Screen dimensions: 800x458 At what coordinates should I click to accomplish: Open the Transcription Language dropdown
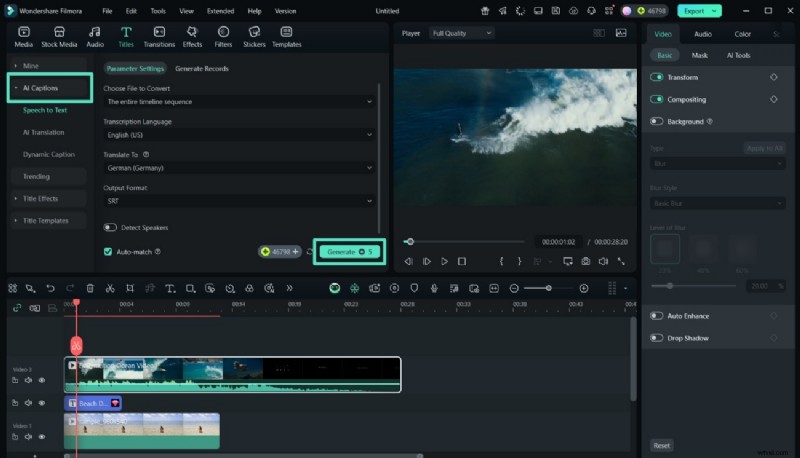(239, 135)
